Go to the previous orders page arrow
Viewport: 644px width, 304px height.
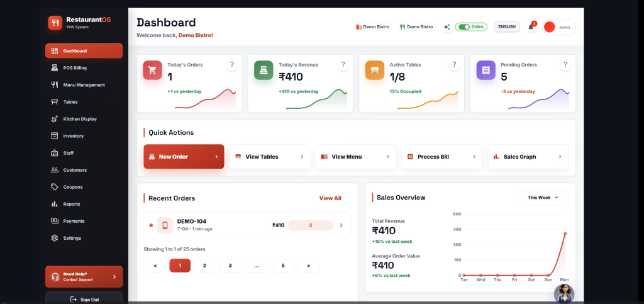155,266
